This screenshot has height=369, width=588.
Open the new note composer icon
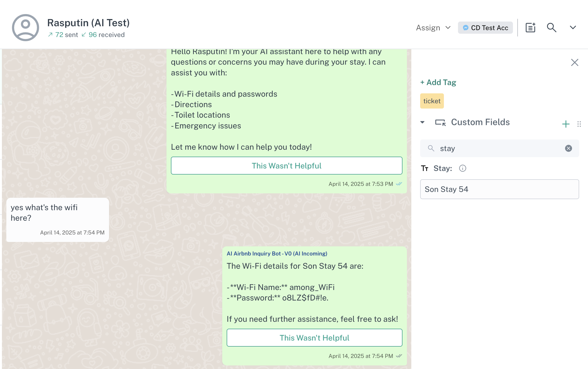point(530,27)
